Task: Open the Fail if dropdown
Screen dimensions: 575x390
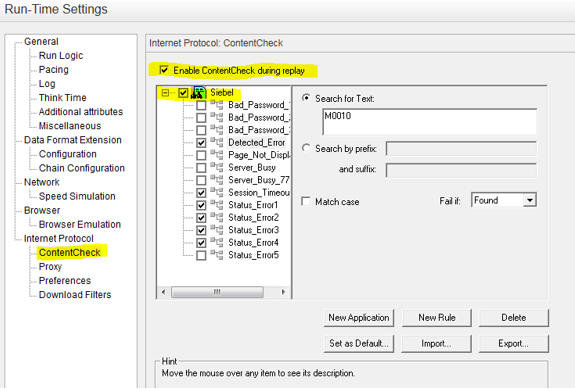Action: pyautogui.click(x=530, y=200)
